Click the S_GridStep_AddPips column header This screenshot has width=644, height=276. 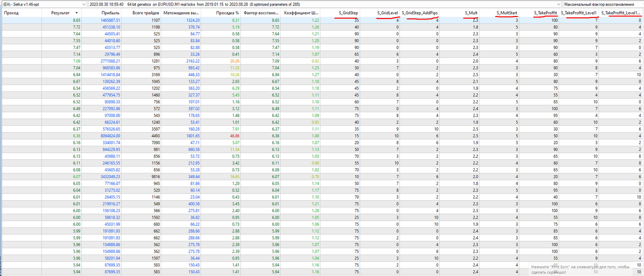(420, 12)
